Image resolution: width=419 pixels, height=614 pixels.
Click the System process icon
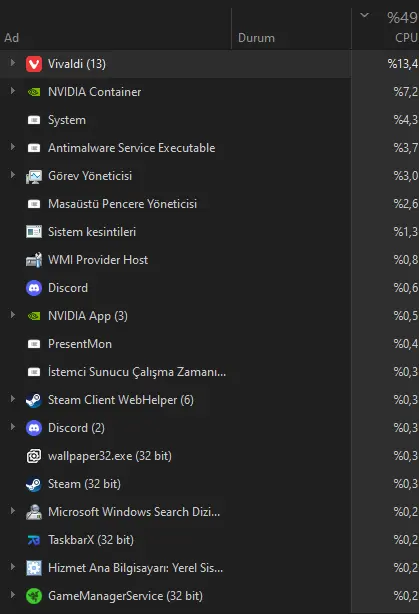(x=34, y=120)
